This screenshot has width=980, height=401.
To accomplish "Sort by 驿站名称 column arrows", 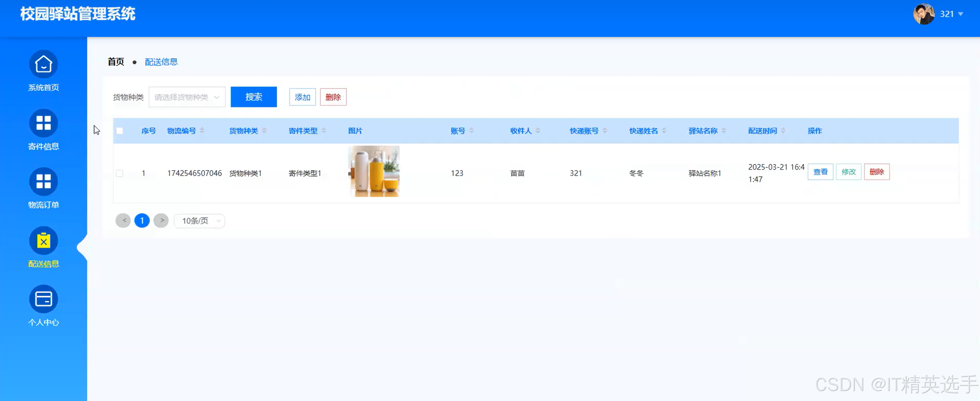I will coord(724,130).
